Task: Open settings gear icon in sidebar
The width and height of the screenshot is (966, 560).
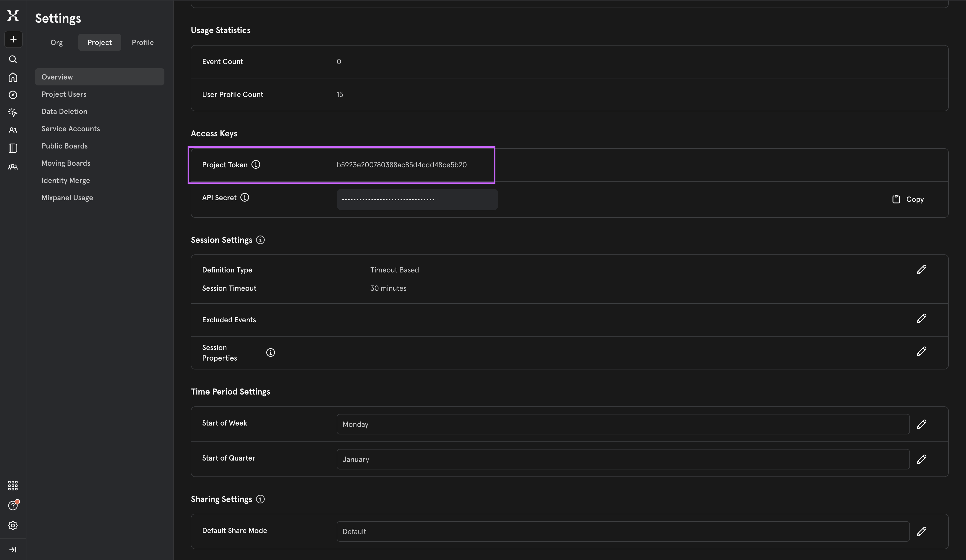Action: (x=13, y=526)
